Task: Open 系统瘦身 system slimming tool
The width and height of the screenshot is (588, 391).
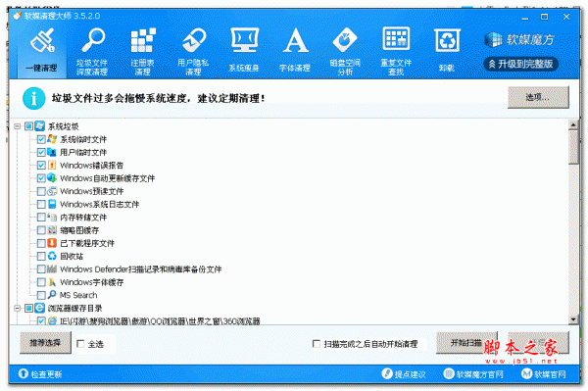Action: 244,51
